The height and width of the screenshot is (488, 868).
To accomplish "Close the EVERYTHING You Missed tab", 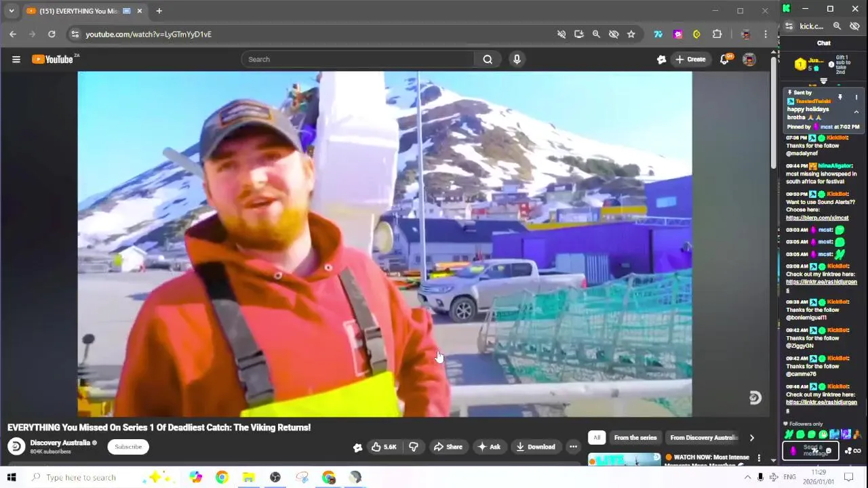I will pos(140,11).
